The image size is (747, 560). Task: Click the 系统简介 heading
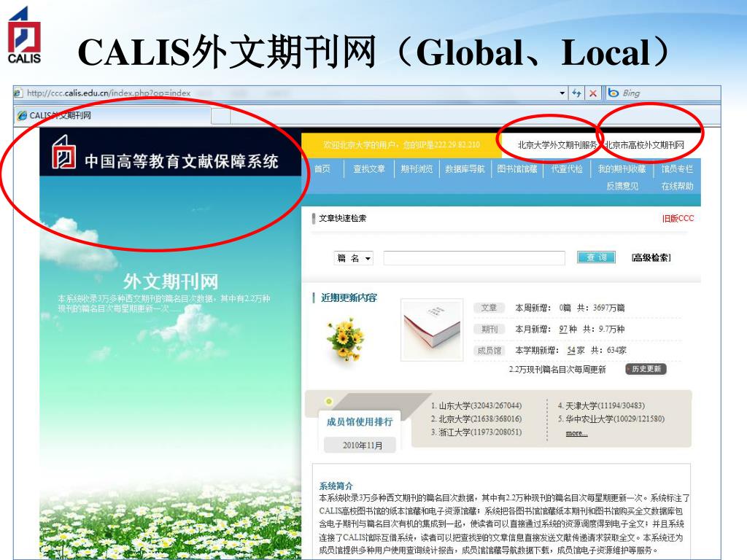(x=336, y=486)
